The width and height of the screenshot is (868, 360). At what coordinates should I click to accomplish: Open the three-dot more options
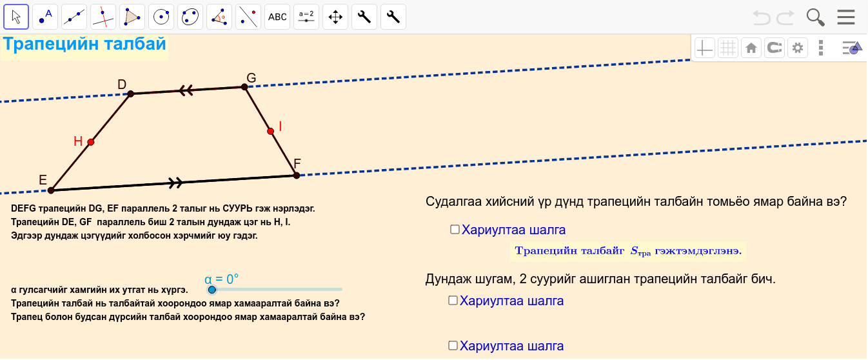click(821, 47)
